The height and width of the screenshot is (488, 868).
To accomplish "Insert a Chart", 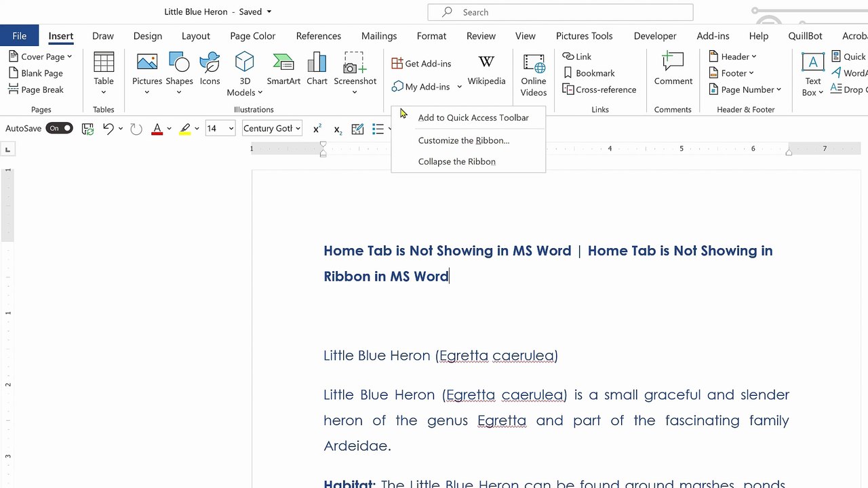I will click(317, 69).
